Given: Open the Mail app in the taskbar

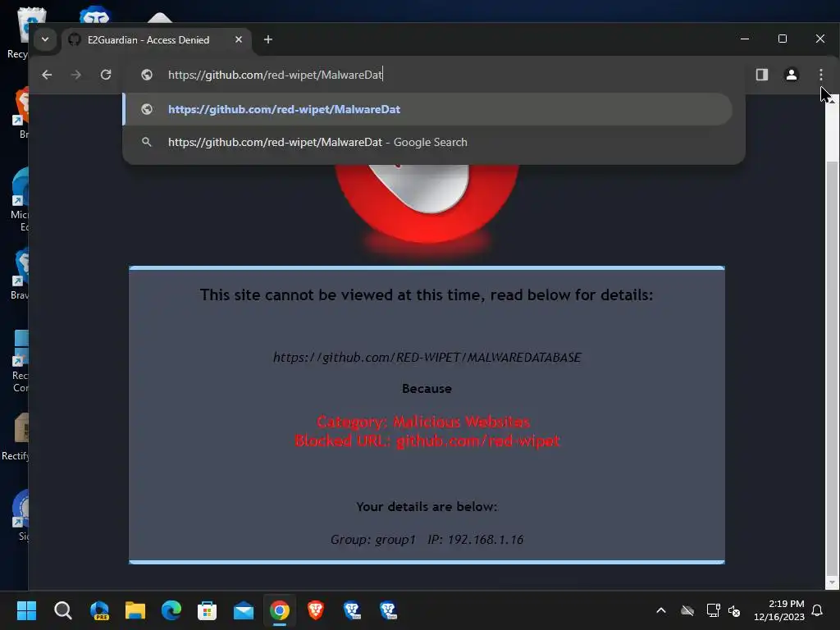Looking at the screenshot, I should [243, 610].
